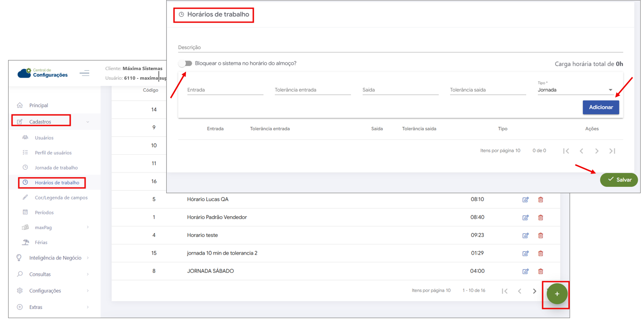Delete the jornada 10 min de tolerancia 2 row

tap(541, 254)
